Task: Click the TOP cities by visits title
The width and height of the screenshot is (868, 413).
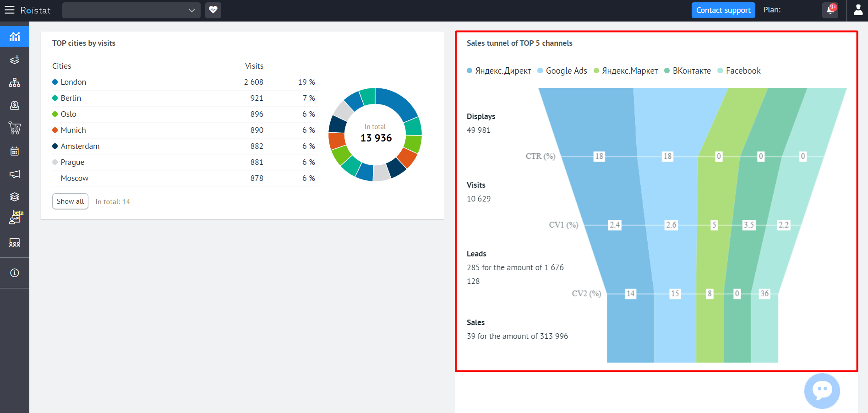Action: coord(84,43)
